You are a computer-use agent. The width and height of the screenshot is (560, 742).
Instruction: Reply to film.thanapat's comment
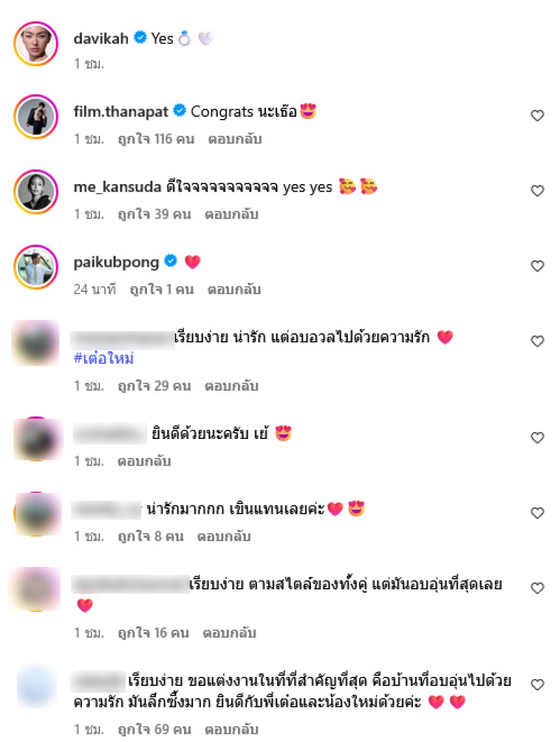pos(234,139)
